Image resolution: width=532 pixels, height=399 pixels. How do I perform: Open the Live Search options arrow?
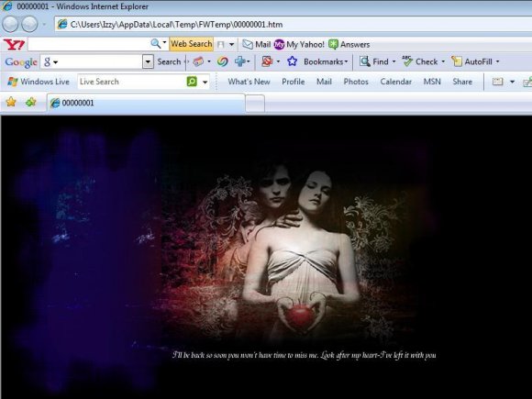(205, 82)
